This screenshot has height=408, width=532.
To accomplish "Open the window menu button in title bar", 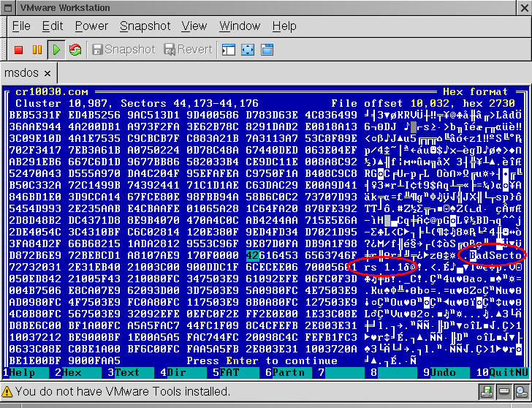I will click(8, 7).
